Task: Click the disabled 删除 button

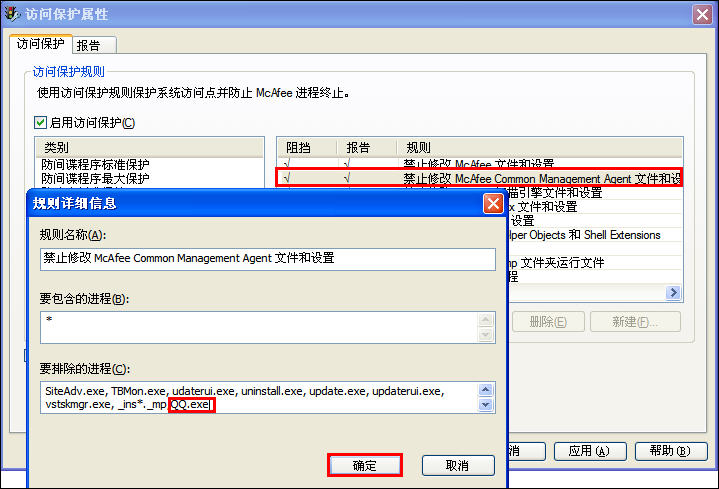Action: pyautogui.click(x=548, y=322)
